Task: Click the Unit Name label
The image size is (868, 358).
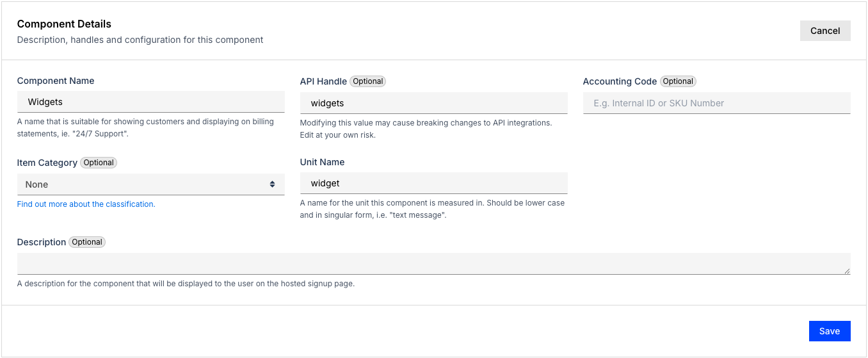Action: 322,162
